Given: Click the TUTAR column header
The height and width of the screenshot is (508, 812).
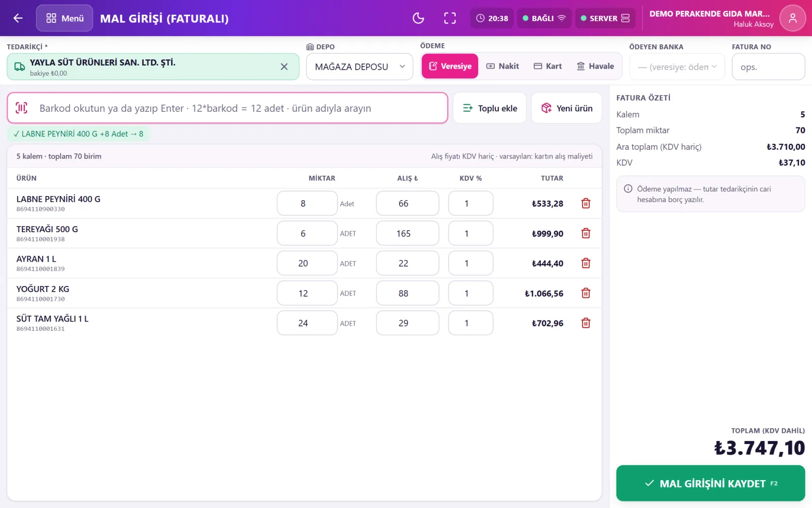Looking at the screenshot, I should [x=552, y=178].
